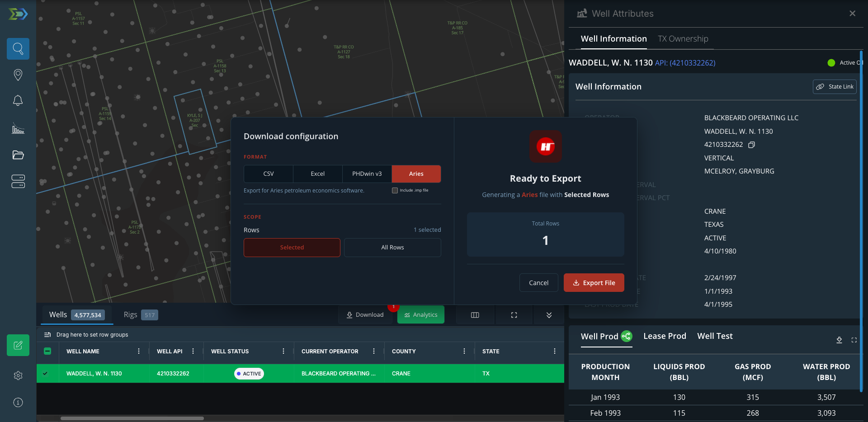Screen dimensions: 868x422
Task: Switch to Rigs tab
Action: pyautogui.click(x=141, y=315)
